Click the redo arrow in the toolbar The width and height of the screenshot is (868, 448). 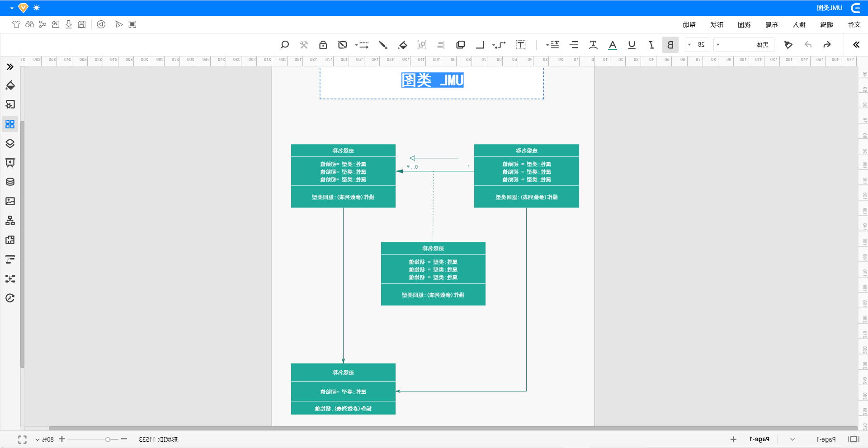tap(827, 45)
